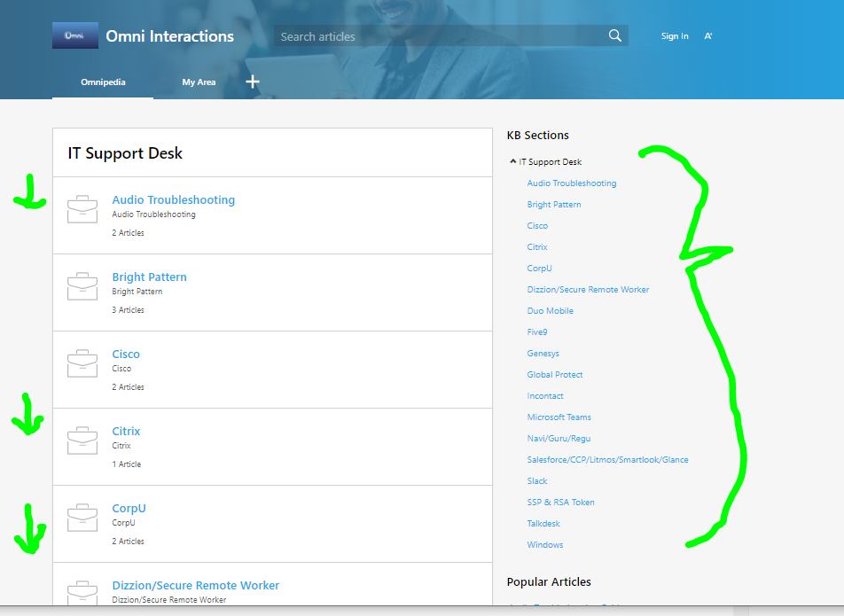The width and height of the screenshot is (844, 616).
Task: Select Audio Troubleshooting in KB Sections
Action: point(572,183)
